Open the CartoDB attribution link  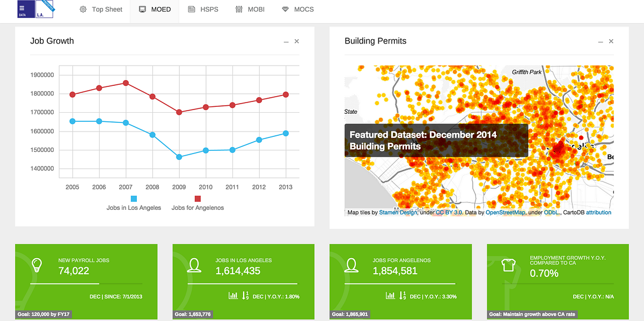598,213
